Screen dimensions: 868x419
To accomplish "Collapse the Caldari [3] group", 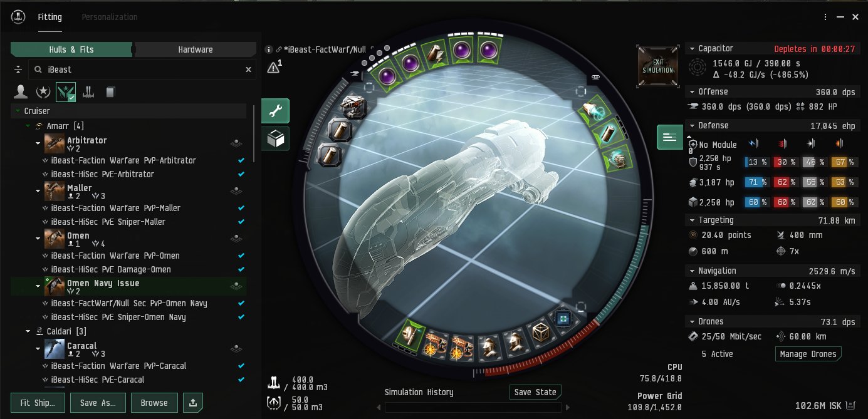I will pyautogui.click(x=28, y=331).
